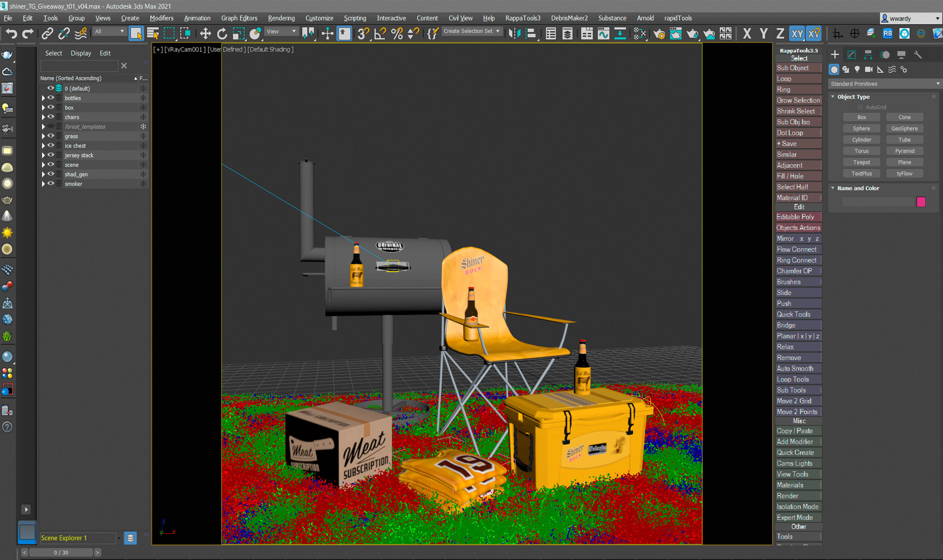Show the forest_templates layer

pos(50,127)
